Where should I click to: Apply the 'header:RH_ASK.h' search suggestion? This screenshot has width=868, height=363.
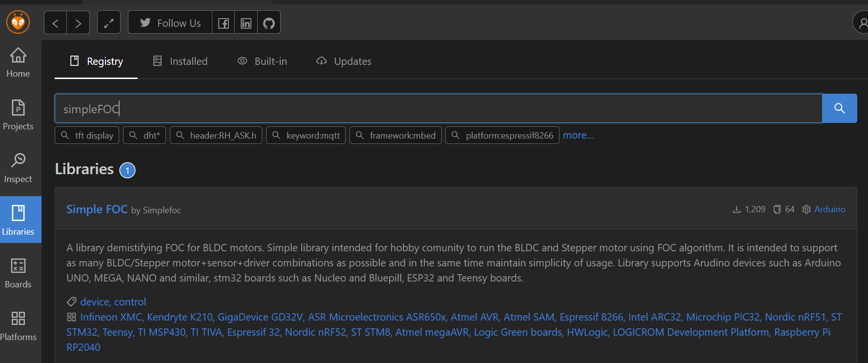coord(216,135)
